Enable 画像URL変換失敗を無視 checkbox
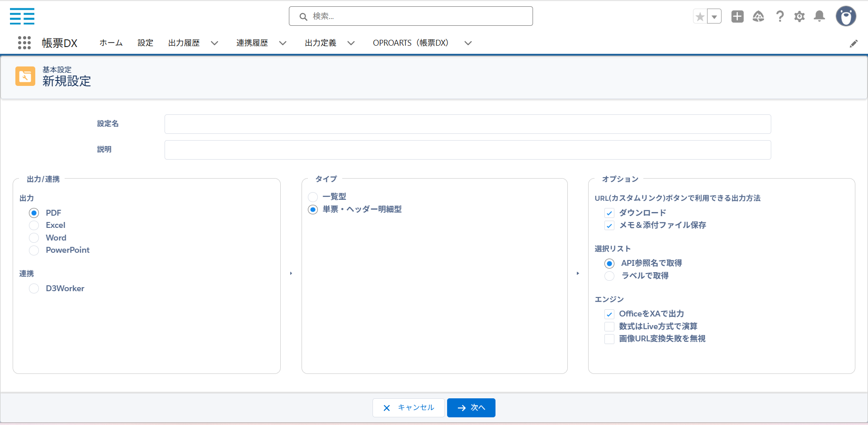Image resolution: width=868 pixels, height=425 pixels. 609,339
